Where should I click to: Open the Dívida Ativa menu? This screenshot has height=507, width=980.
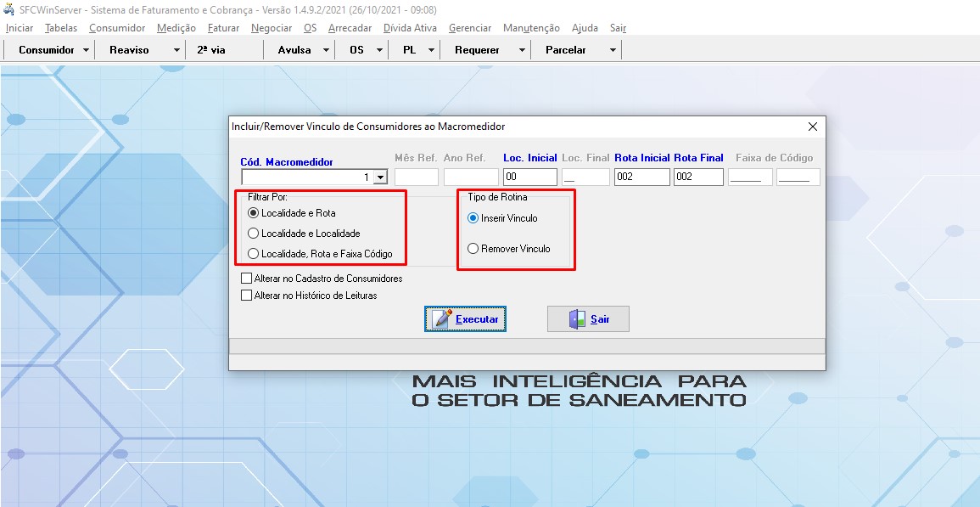[412, 27]
